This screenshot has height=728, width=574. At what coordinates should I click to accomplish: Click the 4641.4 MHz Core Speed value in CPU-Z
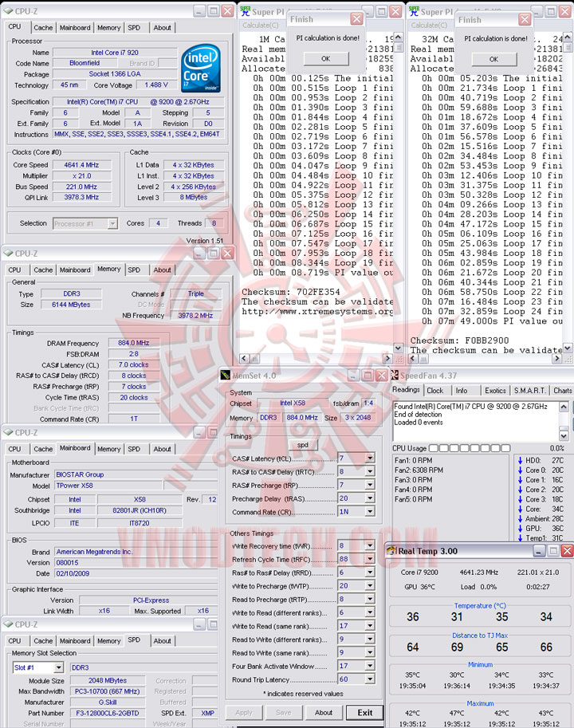click(81, 165)
